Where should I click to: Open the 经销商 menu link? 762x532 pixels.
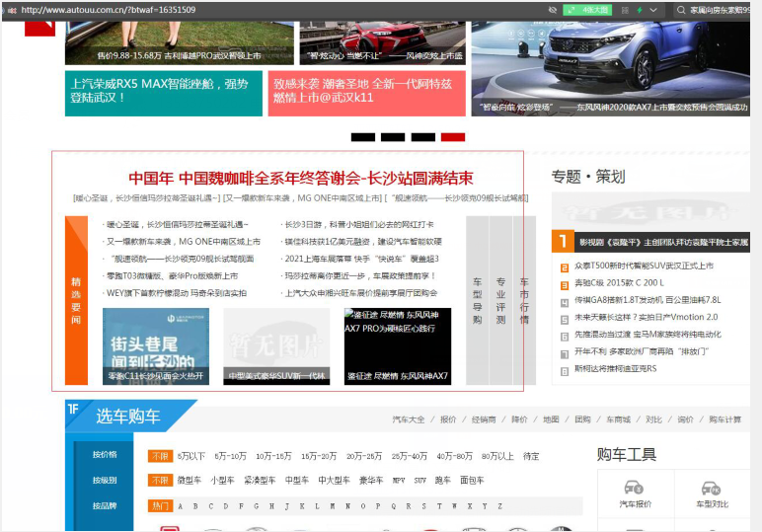(x=484, y=419)
